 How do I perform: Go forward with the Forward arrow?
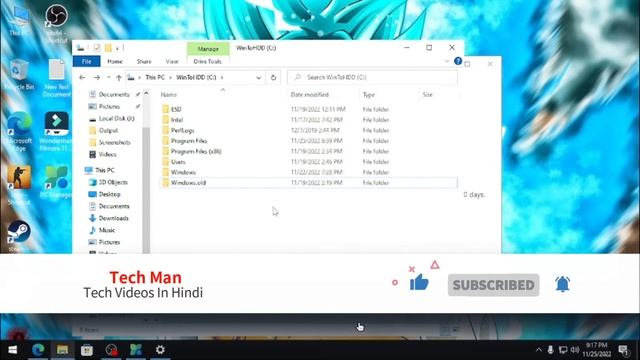tap(97, 78)
